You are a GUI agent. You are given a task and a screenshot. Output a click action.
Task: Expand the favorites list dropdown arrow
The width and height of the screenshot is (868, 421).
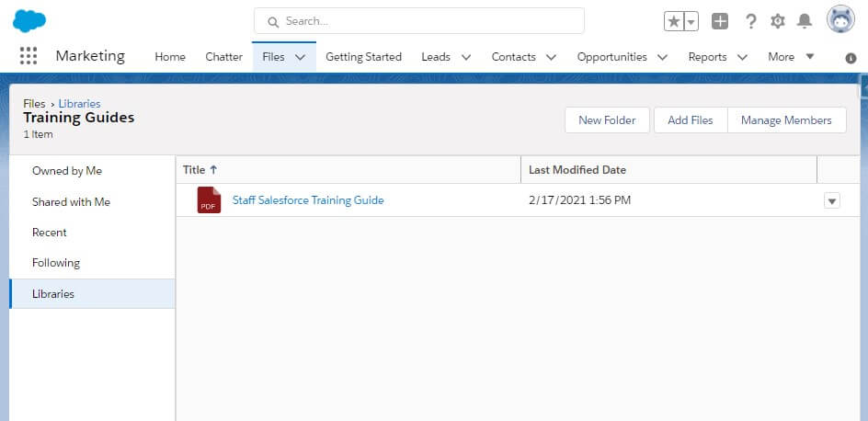(x=691, y=21)
